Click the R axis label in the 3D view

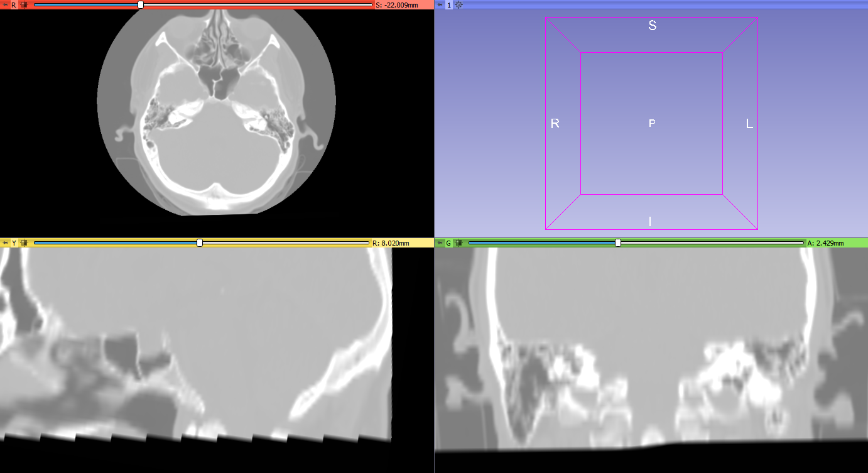[555, 124]
